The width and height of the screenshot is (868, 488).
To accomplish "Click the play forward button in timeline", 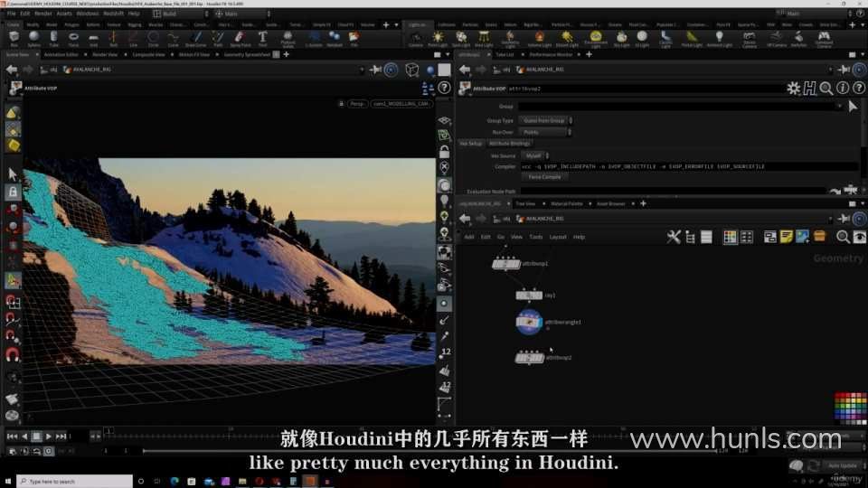I will 49,436.
